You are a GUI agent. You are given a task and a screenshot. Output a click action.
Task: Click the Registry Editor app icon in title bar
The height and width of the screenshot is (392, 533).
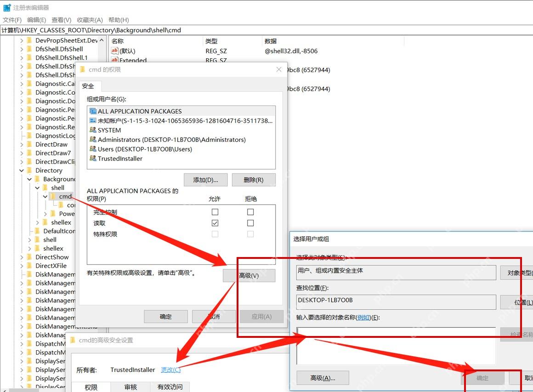7,7
